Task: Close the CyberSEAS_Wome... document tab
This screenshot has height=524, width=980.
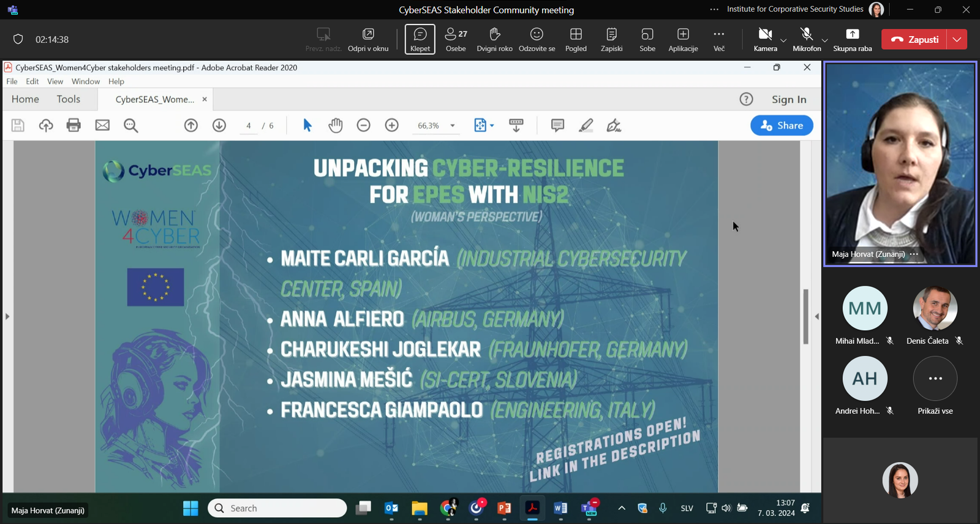Action: coord(205,99)
